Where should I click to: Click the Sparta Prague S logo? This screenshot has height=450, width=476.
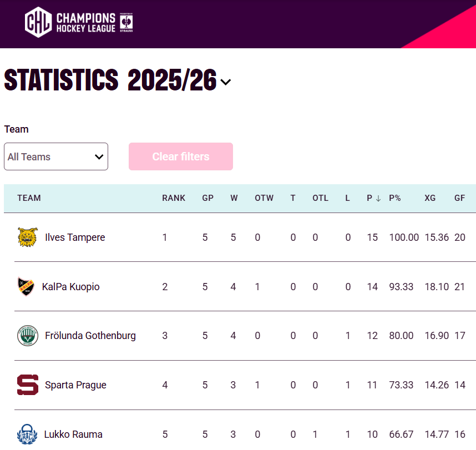[27, 385]
